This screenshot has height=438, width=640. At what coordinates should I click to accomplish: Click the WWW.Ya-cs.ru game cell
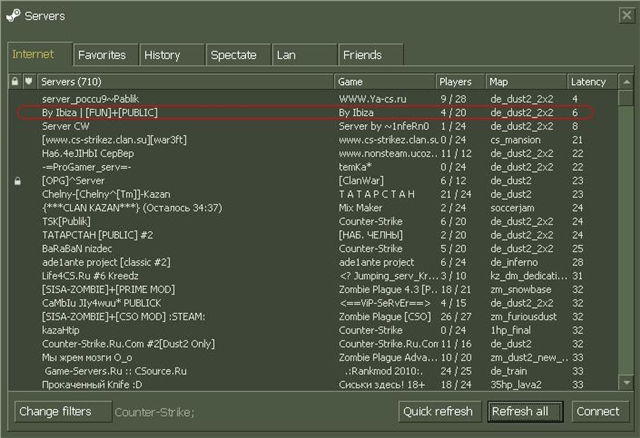click(x=372, y=99)
